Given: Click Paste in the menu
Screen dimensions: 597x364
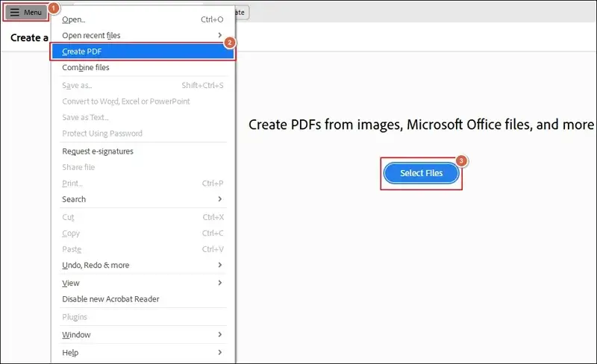Looking at the screenshot, I should (143, 249).
